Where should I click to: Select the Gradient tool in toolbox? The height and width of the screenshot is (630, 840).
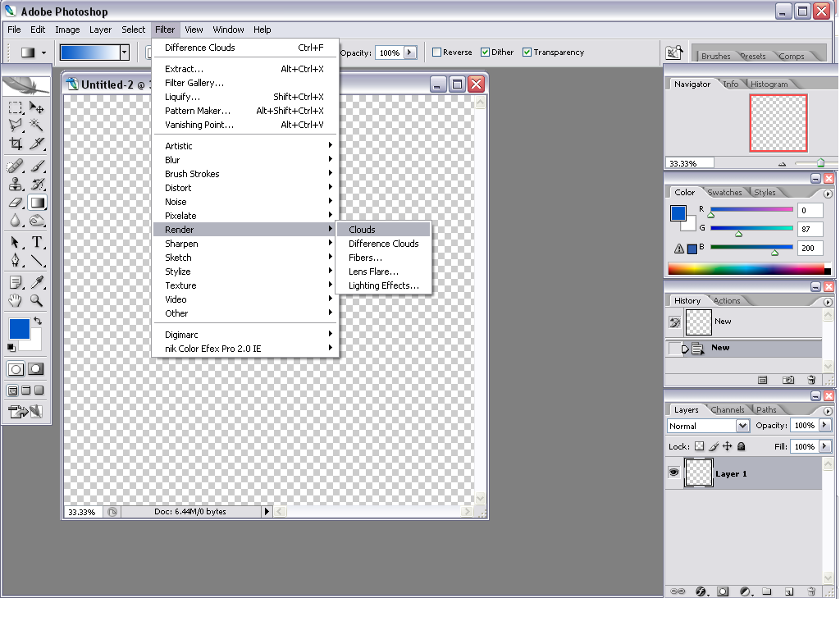click(37, 203)
